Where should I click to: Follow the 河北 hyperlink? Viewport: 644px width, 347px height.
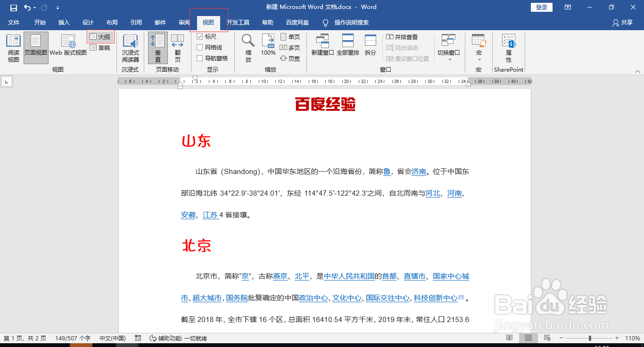(x=433, y=193)
